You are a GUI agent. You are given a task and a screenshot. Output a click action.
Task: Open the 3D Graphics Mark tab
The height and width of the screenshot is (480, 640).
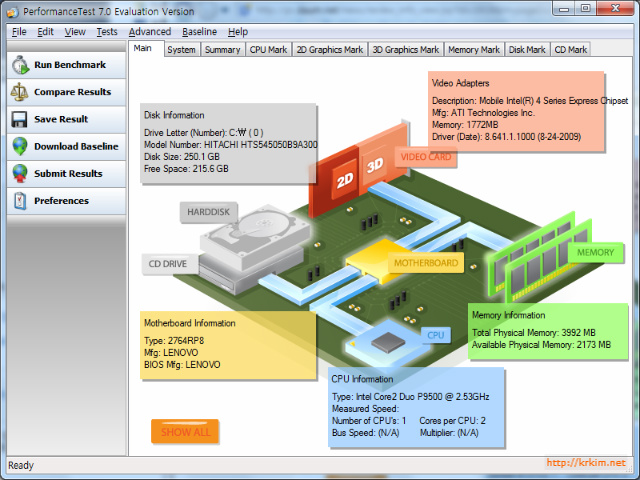[x=406, y=49]
